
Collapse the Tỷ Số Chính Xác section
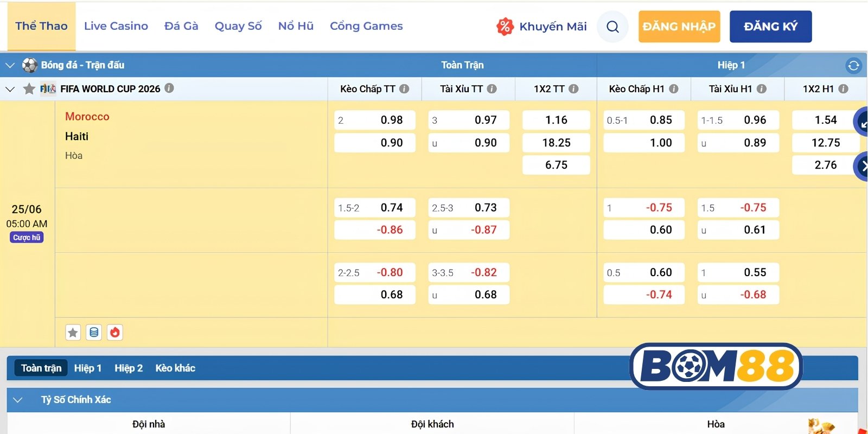coord(17,400)
